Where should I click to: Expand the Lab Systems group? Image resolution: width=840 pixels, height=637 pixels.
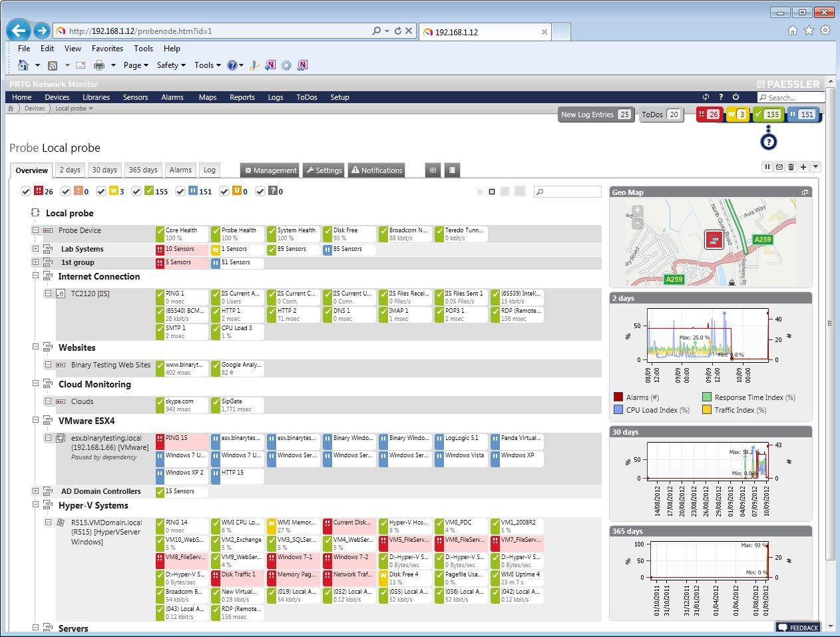pos(35,249)
